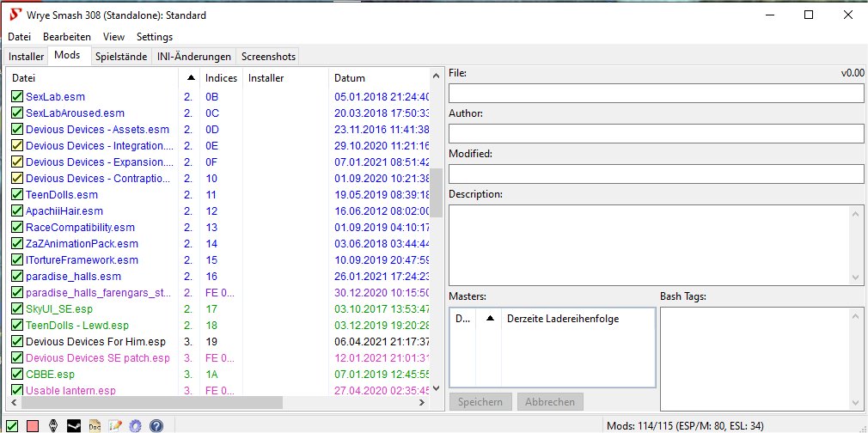
Task: Click the green checkmark status bar icon
Action: pyautogui.click(x=12, y=426)
